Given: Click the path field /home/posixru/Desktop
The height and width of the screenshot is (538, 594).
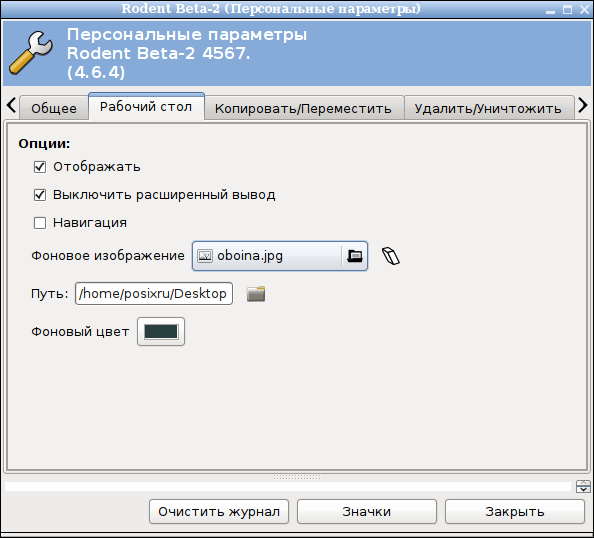Looking at the screenshot, I should click(154, 294).
